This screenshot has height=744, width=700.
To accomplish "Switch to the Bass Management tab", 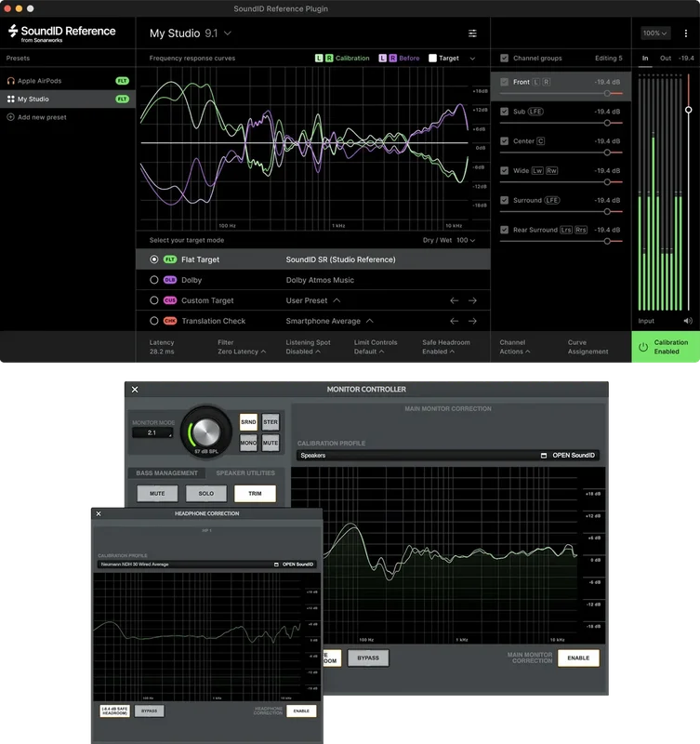I will coord(166,473).
